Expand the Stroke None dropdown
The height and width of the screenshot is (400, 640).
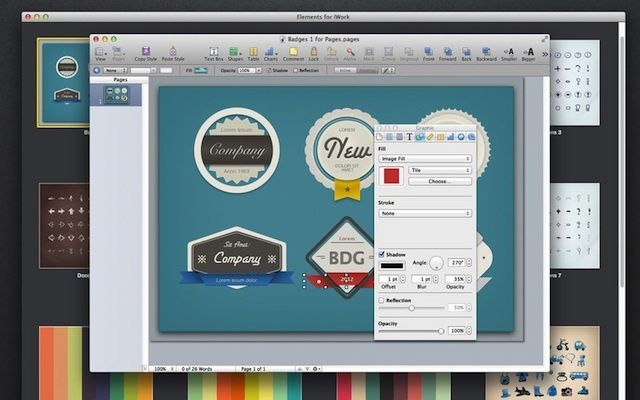(424, 213)
